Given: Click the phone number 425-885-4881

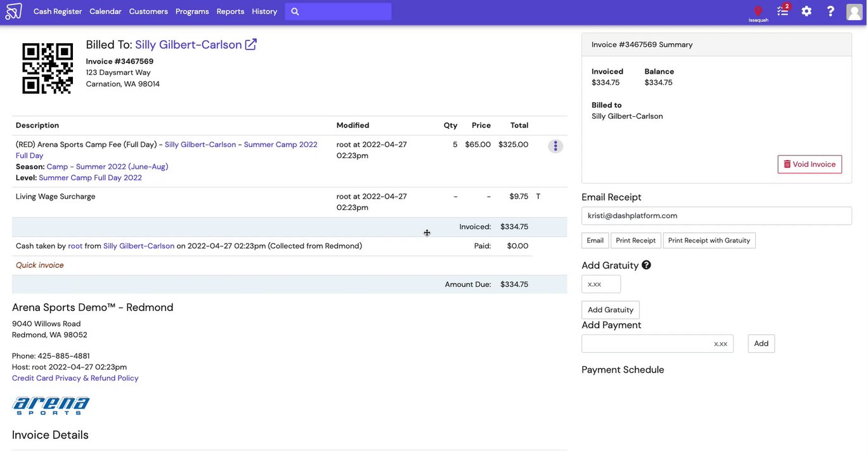Looking at the screenshot, I should tap(63, 356).
